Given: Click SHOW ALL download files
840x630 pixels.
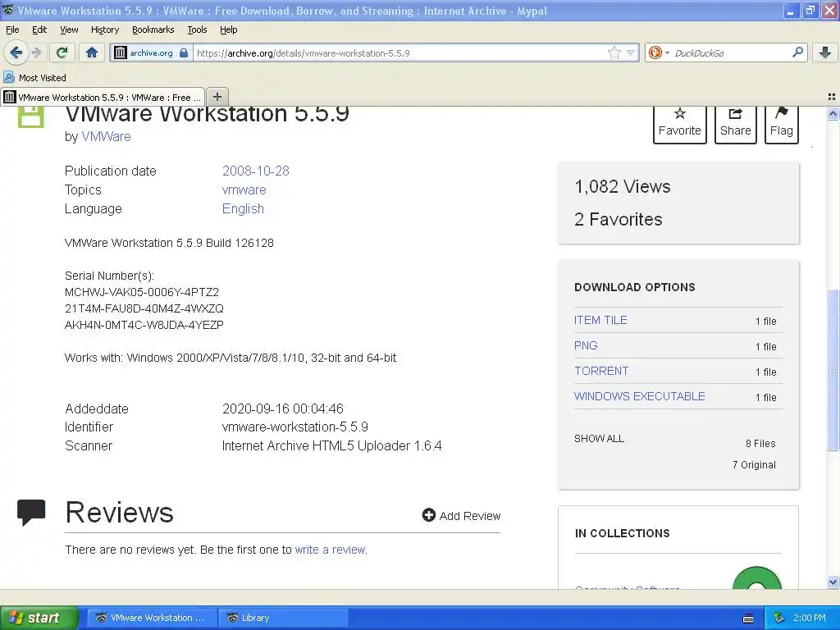Looking at the screenshot, I should [x=599, y=438].
